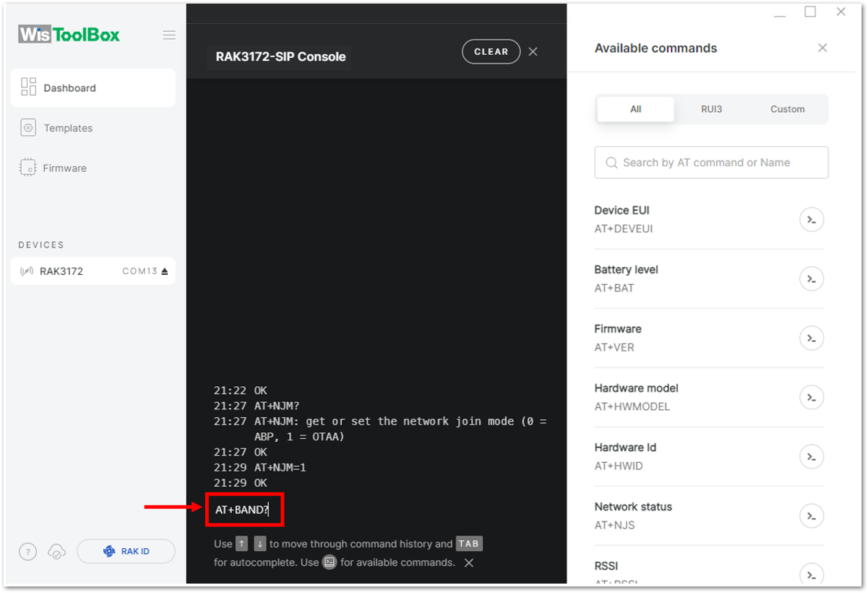Run the Hardware model command icon
The image size is (868, 593).
[x=812, y=398]
